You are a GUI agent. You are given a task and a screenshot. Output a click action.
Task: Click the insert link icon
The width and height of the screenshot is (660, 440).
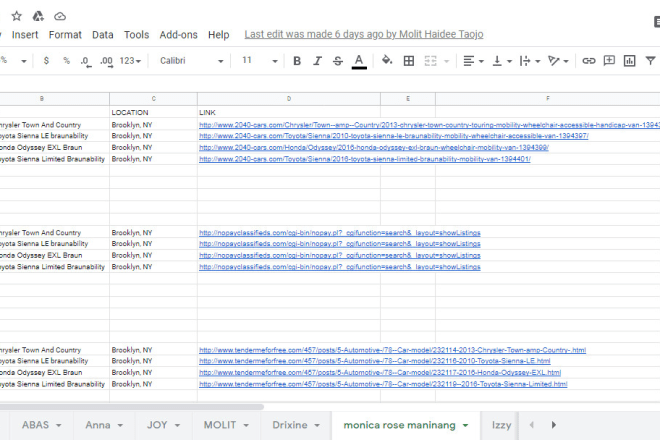pyautogui.click(x=589, y=61)
